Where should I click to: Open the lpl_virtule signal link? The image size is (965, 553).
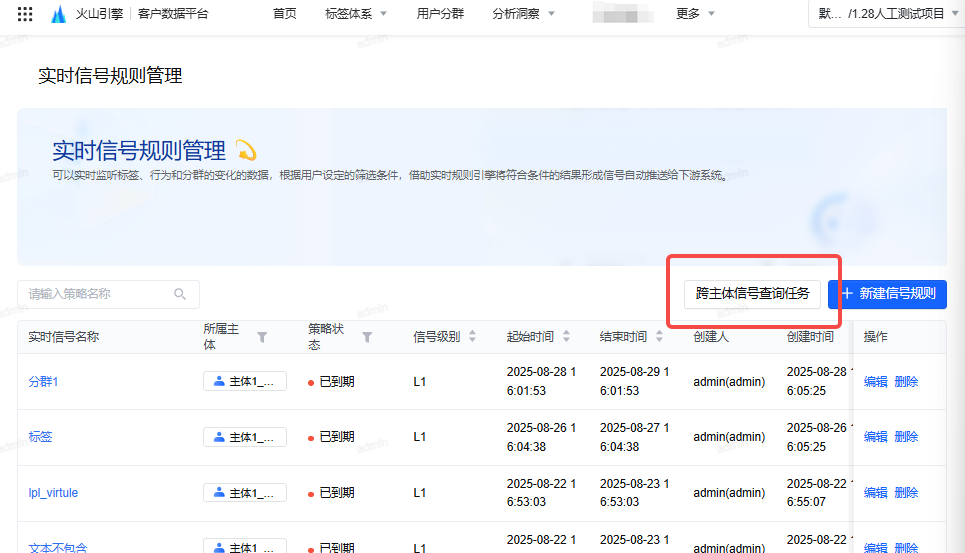(53, 493)
